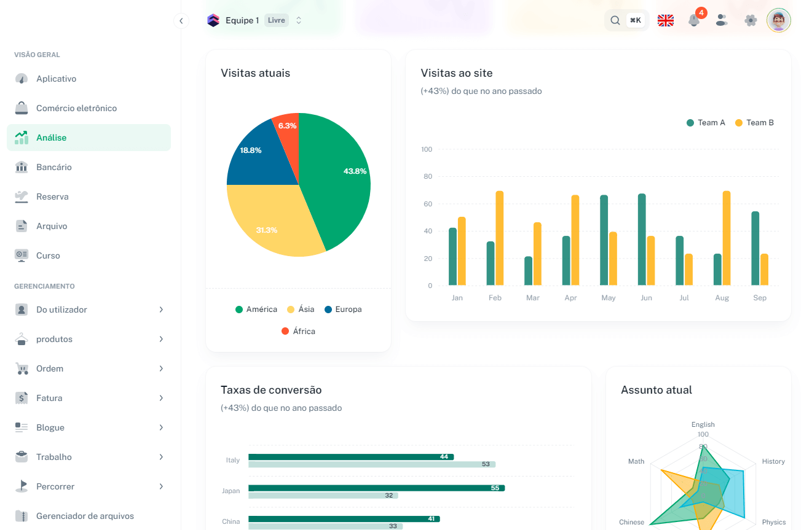
Task: Expand the Fatura menu chevron
Action: pos(161,398)
